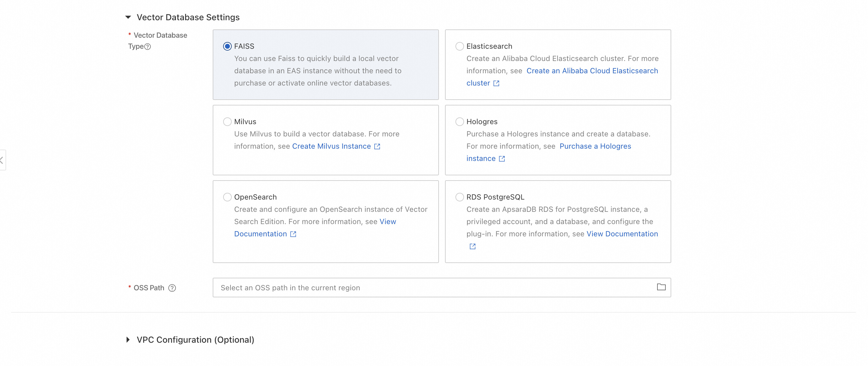The height and width of the screenshot is (366, 868).
Task: Choose Milvus as vector database type
Action: [227, 122]
